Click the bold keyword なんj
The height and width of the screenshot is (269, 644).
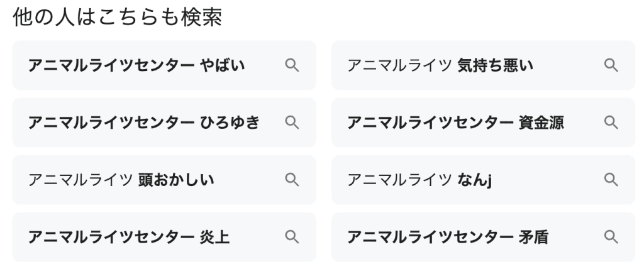click(474, 180)
